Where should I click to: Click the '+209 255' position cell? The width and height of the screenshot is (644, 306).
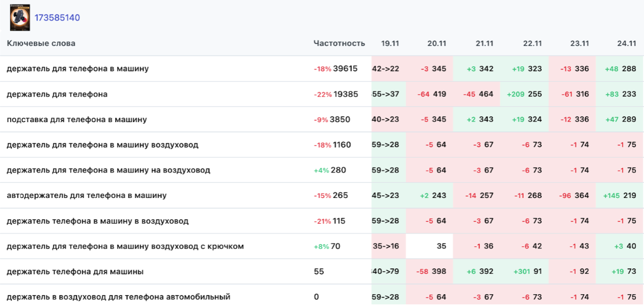[x=525, y=94]
